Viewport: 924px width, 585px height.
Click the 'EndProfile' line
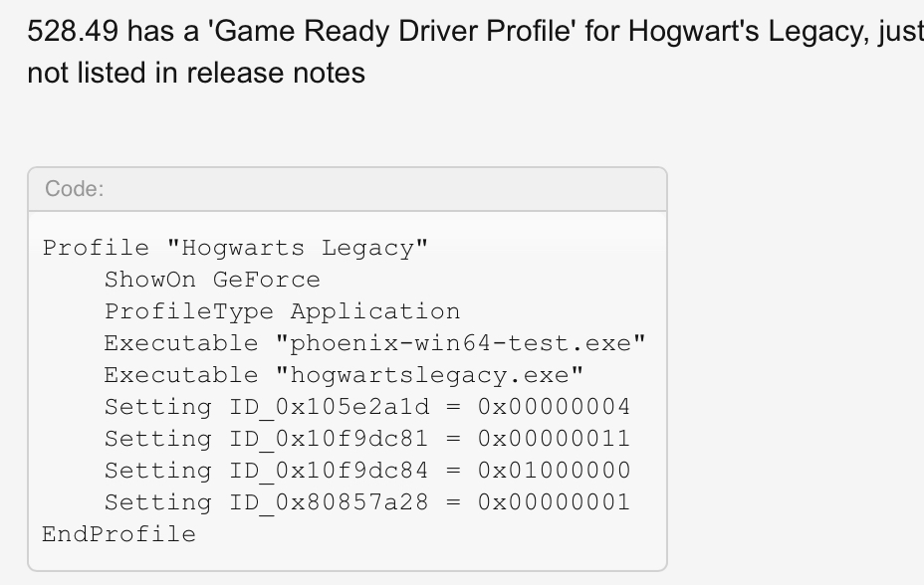coord(119,534)
